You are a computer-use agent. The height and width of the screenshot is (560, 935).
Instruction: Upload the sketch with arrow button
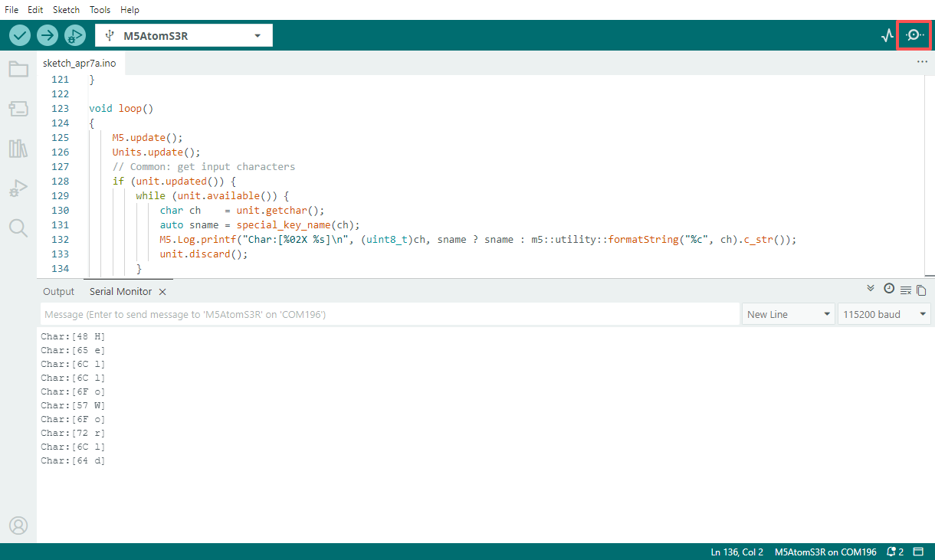[x=48, y=35]
